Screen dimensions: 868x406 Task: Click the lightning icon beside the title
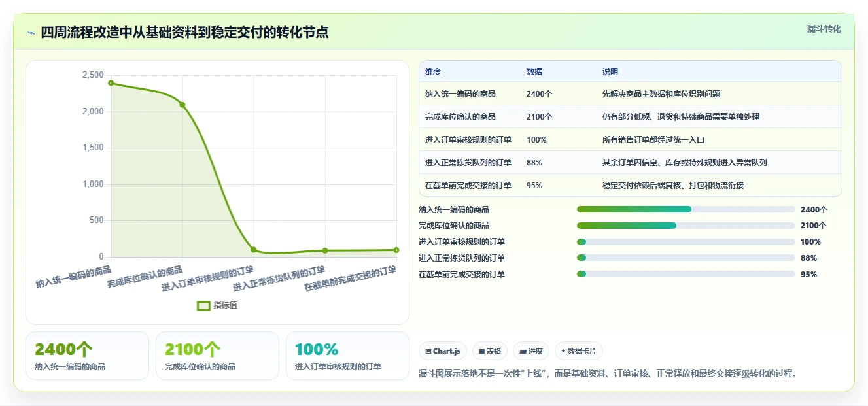[x=31, y=33]
